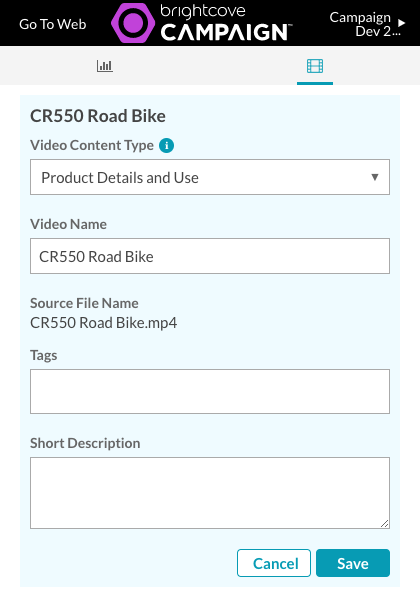Click the Video Content Type info icon

(166, 145)
